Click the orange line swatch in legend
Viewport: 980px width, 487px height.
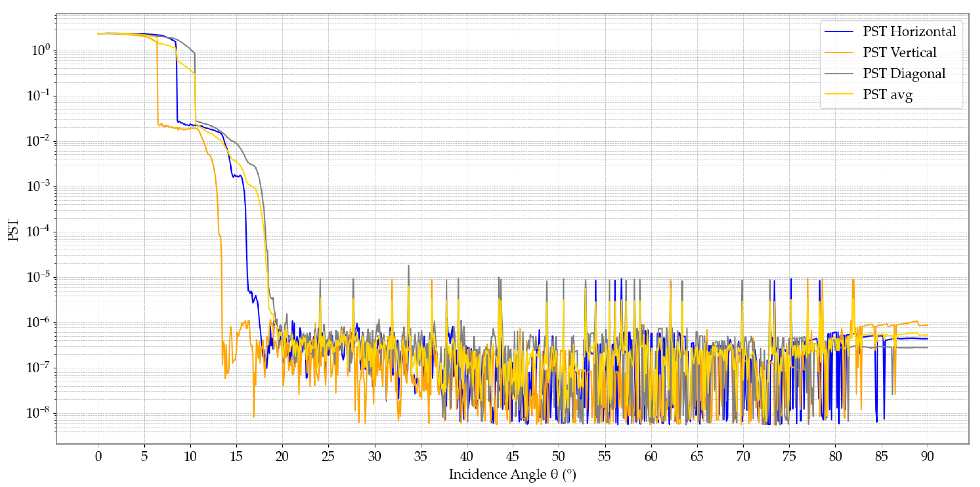(838, 52)
